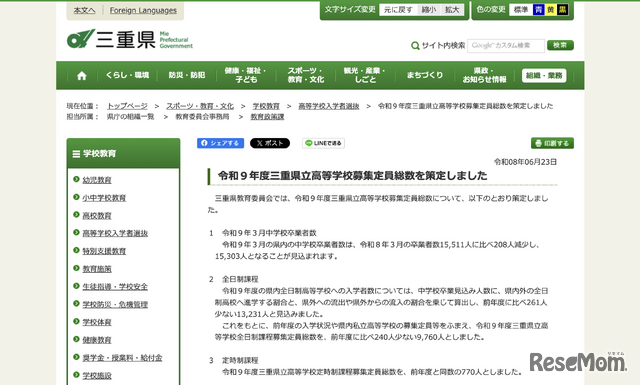Click the 学校教育 sidebar header
Image resolution: width=640 pixels, height=385 pixels.
tap(123, 154)
